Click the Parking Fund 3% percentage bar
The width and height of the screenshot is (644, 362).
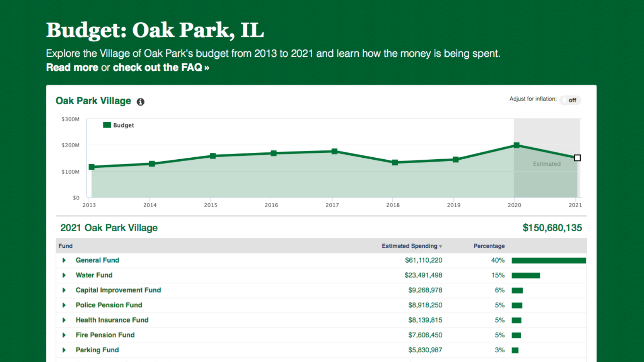[515, 350]
